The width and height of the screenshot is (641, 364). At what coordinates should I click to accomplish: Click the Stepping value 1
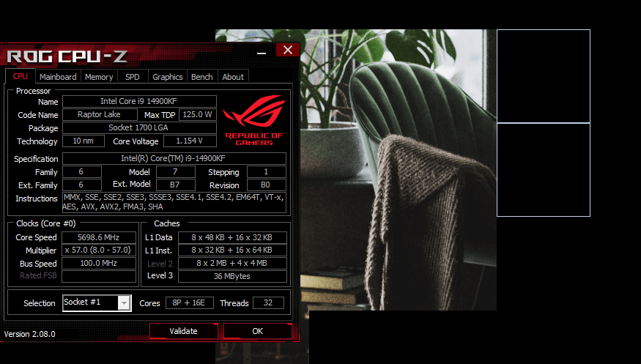pyautogui.click(x=266, y=171)
